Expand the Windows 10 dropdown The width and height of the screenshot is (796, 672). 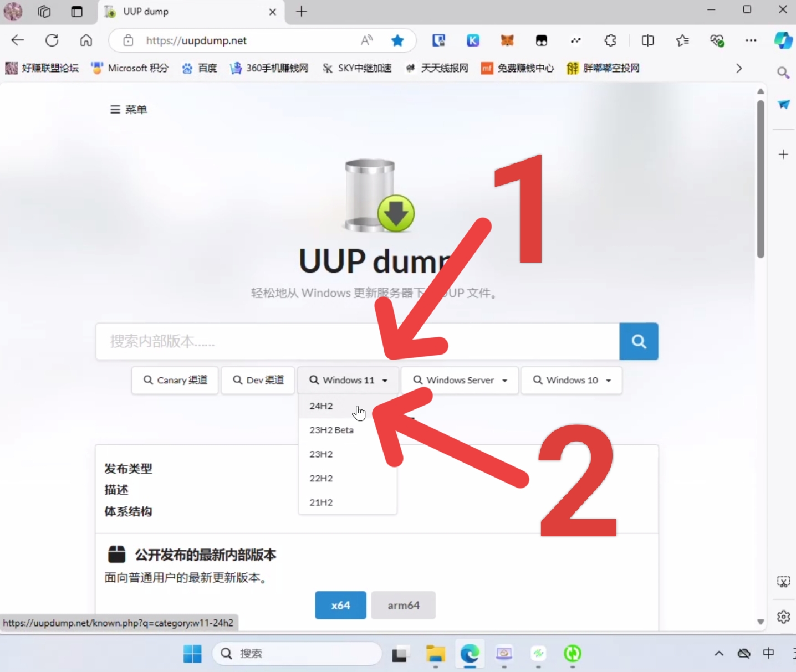pyautogui.click(x=572, y=380)
